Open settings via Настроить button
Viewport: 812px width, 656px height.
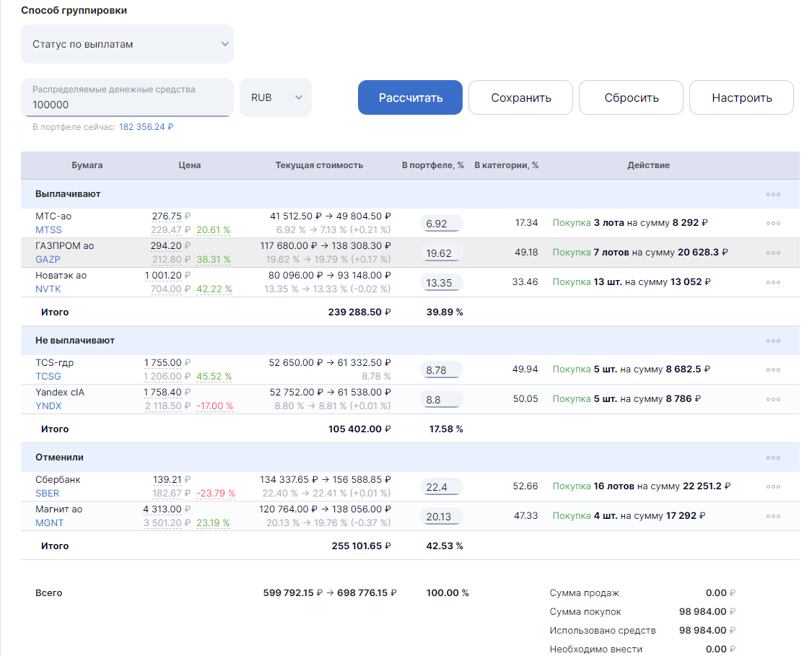coord(741,97)
